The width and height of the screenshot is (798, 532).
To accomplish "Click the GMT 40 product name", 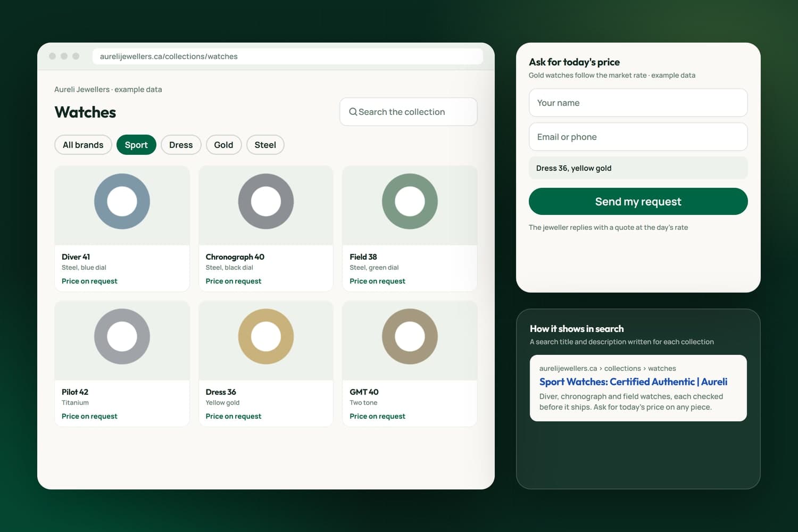I will (364, 392).
